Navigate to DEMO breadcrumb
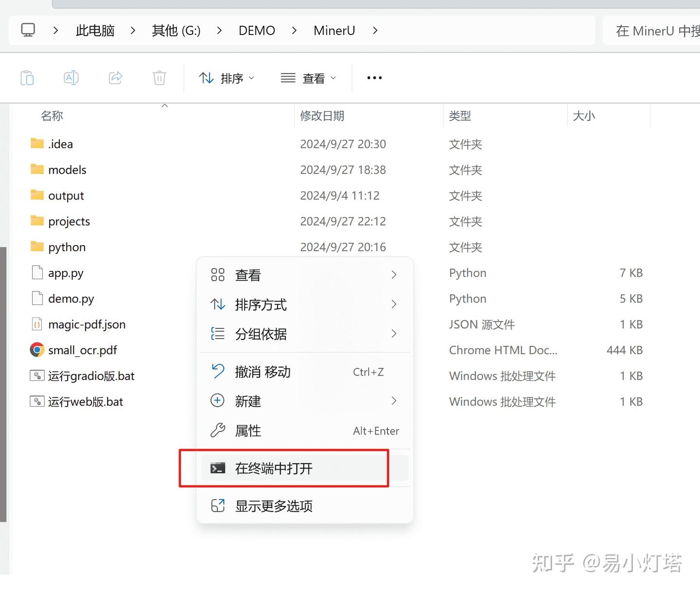 [x=257, y=30]
